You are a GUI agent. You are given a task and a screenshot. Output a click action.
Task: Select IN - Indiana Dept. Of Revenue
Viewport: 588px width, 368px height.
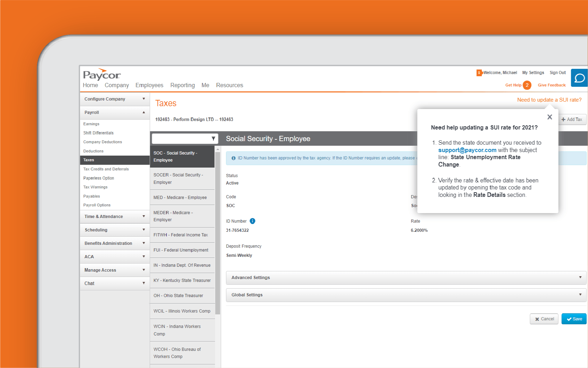click(182, 265)
